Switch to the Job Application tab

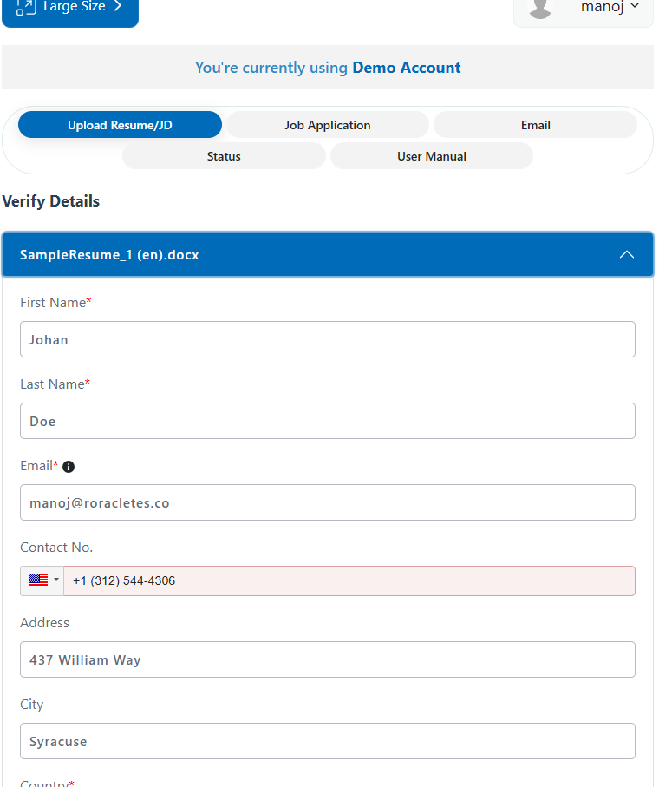click(327, 125)
